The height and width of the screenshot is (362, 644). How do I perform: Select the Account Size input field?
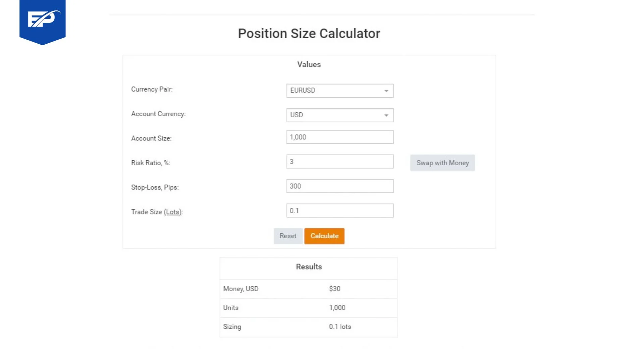pos(340,137)
